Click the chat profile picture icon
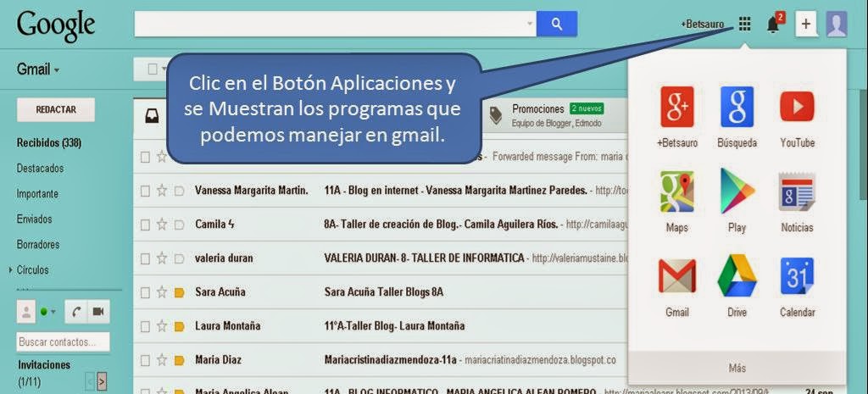This screenshot has height=394, width=868. 25,312
